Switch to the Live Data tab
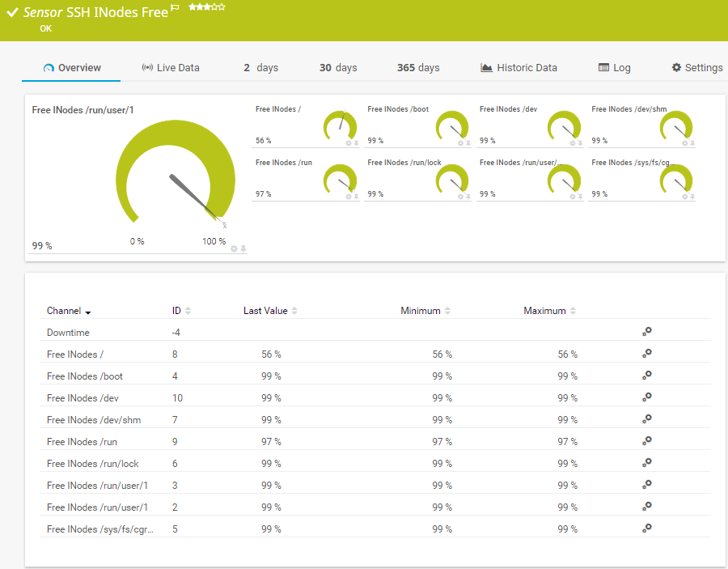728x569 pixels. tap(170, 68)
